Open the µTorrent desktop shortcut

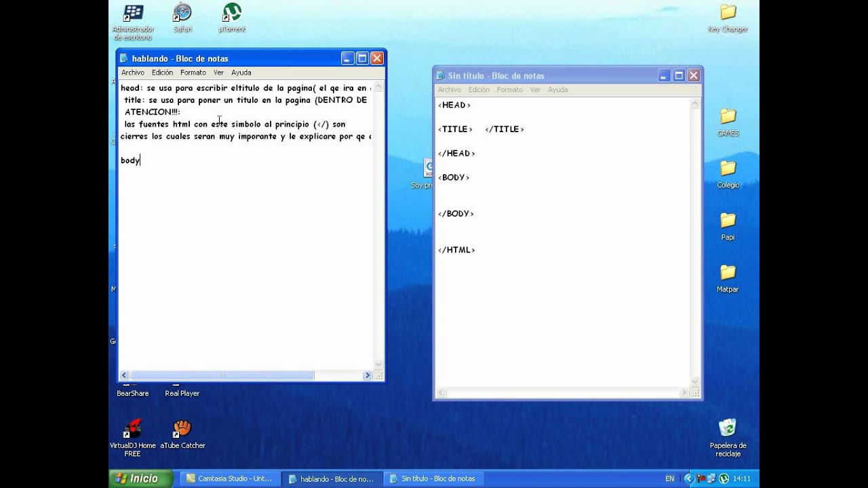232,18
